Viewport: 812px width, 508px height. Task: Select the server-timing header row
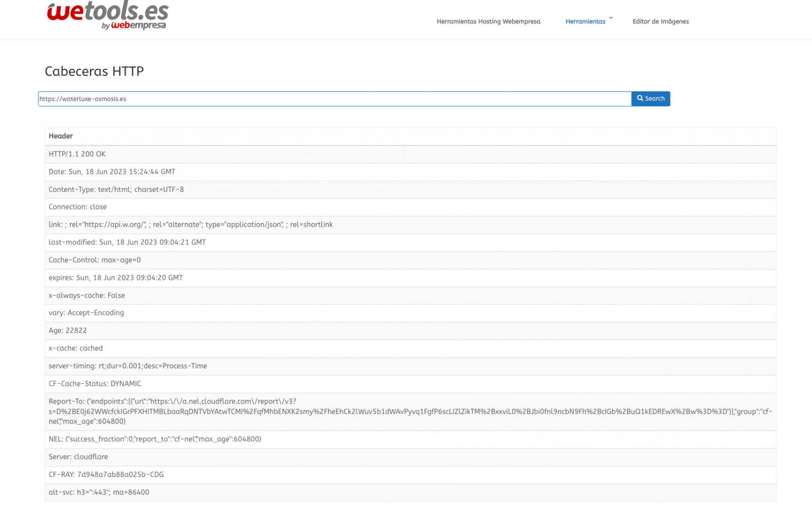click(x=410, y=366)
